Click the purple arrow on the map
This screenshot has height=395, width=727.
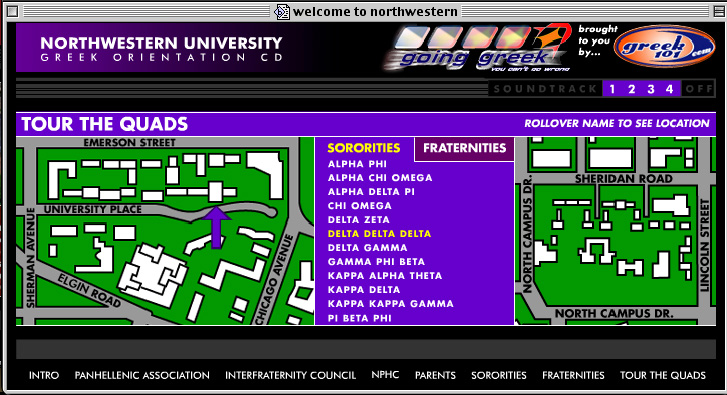click(x=216, y=227)
